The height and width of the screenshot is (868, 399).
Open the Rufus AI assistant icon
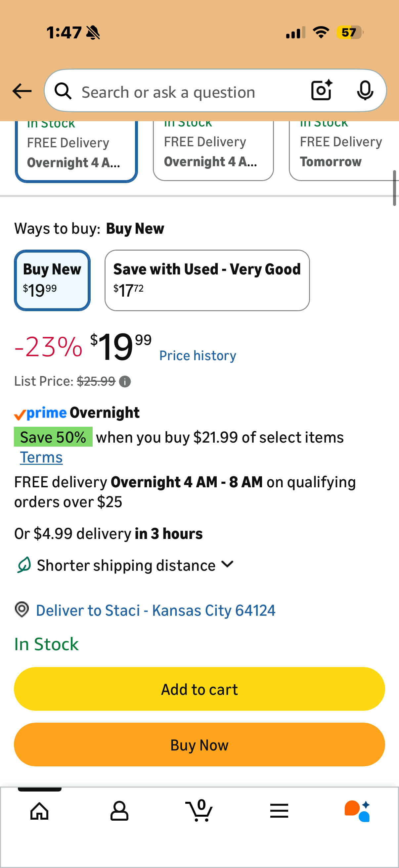click(x=357, y=811)
